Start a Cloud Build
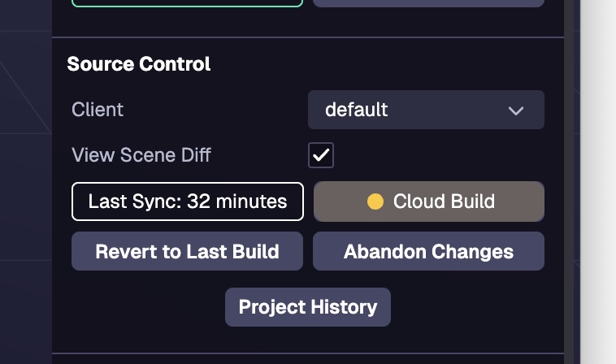This screenshot has height=364, width=616. point(429,201)
